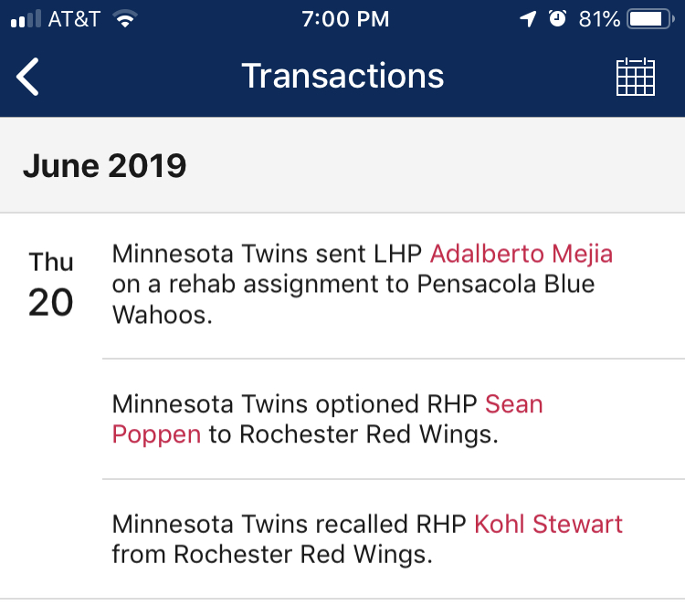Open Kohl Stewart player link
Viewport: 685px width, 616px height.
(x=548, y=524)
